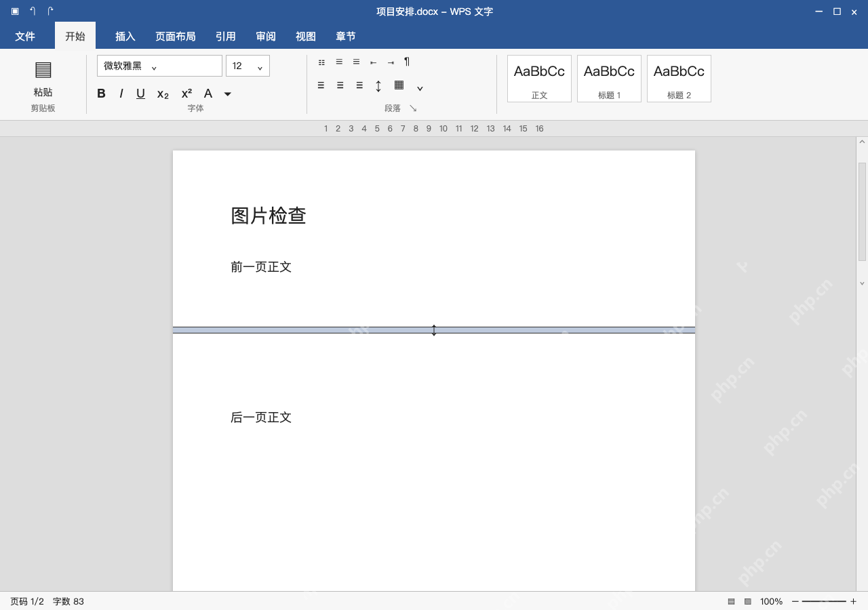Expand the borders dropdown chevron
This screenshot has width=868, height=610.
click(420, 88)
